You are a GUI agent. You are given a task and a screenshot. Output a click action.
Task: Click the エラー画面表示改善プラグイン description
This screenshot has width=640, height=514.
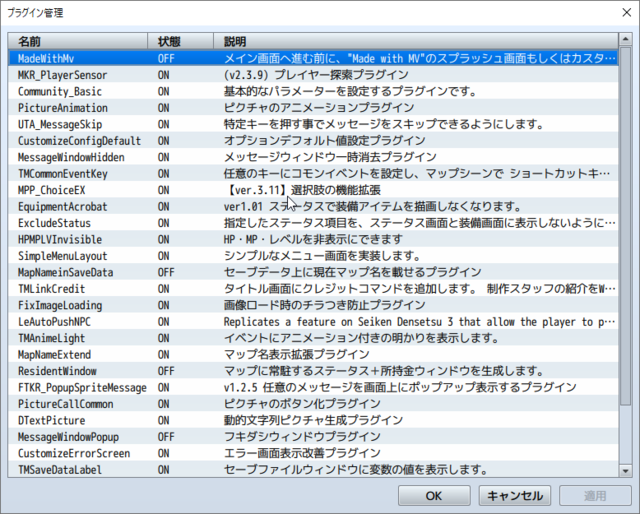coord(302,453)
